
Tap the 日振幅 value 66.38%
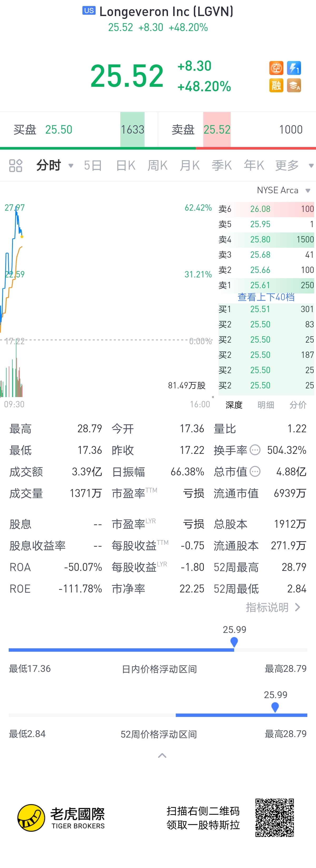pyautogui.click(x=187, y=472)
